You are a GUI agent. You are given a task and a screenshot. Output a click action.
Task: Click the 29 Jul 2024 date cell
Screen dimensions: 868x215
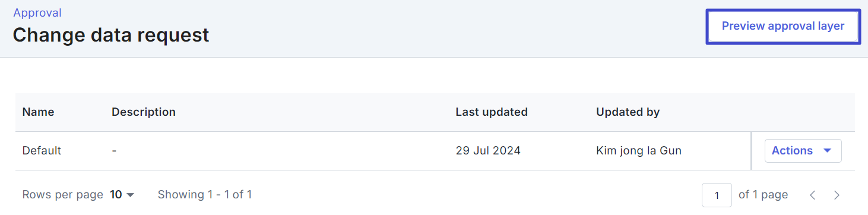pyautogui.click(x=488, y=151)
